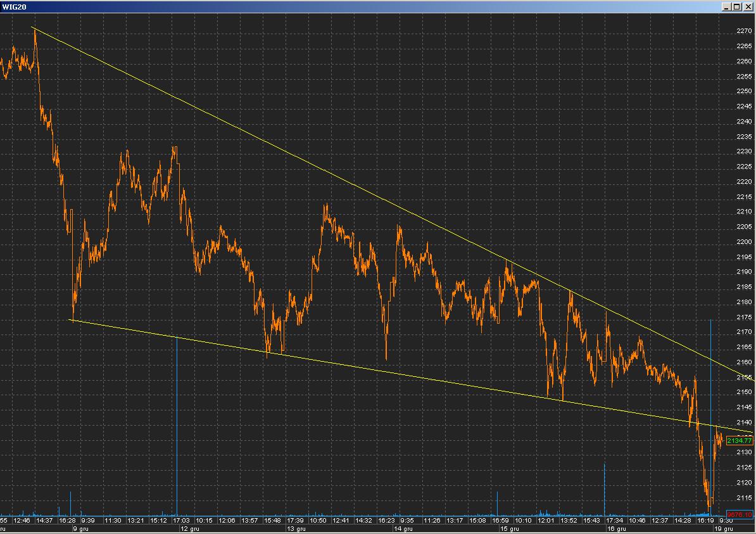Click the 2200 price axis label
The width and height of the screenshot is (756, 534).
[x=744, y=242]
